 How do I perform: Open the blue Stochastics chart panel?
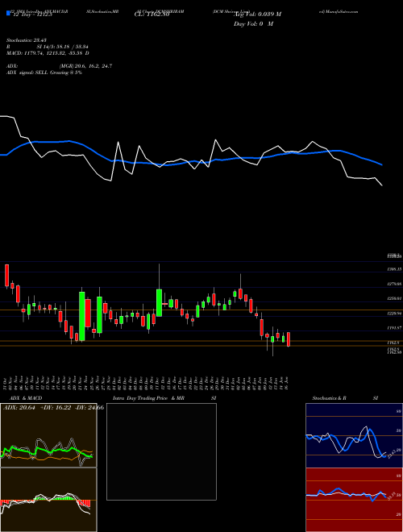tap(354, 435)
